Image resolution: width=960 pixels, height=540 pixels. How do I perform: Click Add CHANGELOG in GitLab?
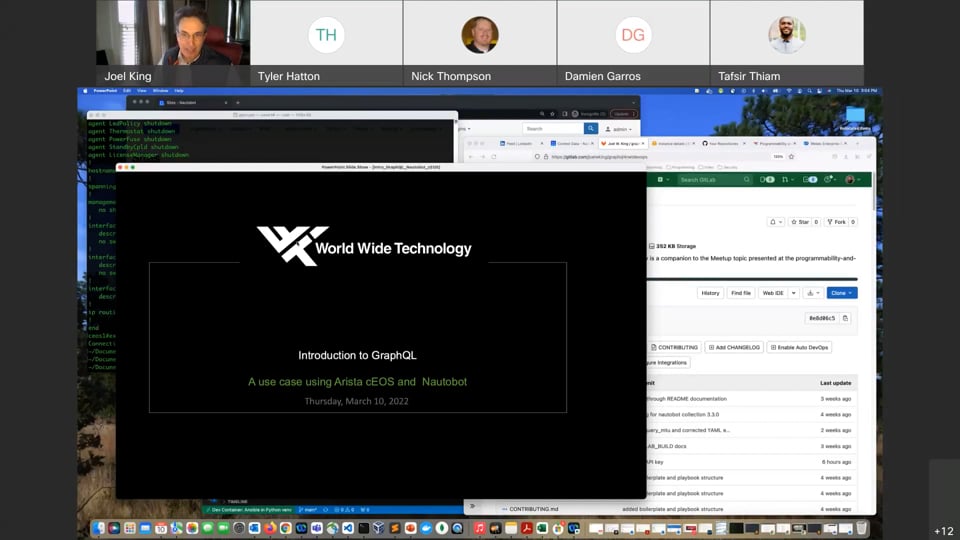734,347
